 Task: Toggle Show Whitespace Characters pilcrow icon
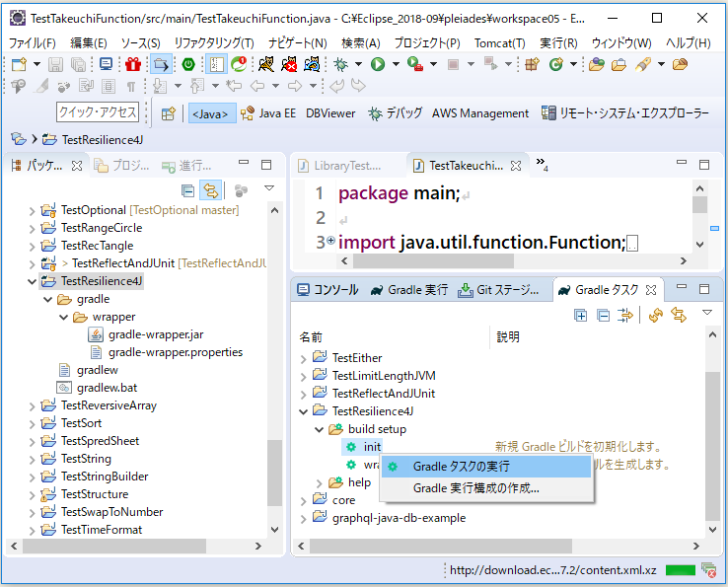coord(131,86)
